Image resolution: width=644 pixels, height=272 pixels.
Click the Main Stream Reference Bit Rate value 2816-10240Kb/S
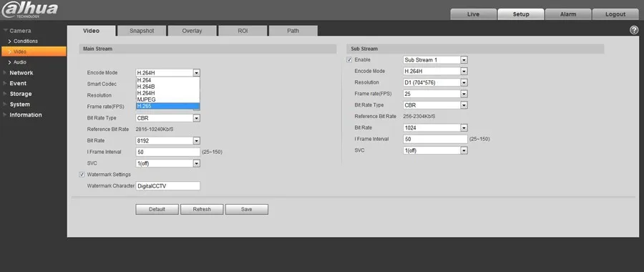point(155,130)
